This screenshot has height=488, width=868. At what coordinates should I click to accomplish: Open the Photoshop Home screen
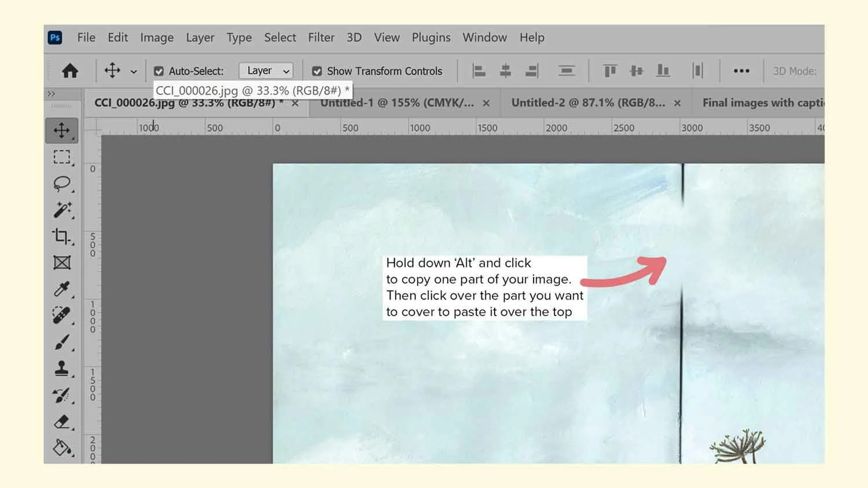[x=70, y=70]
